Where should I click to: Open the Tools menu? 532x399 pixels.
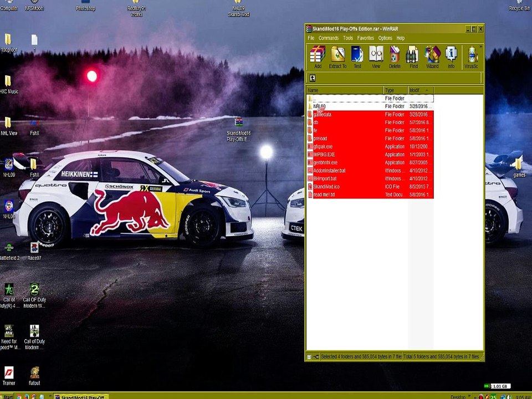point(348,38)
